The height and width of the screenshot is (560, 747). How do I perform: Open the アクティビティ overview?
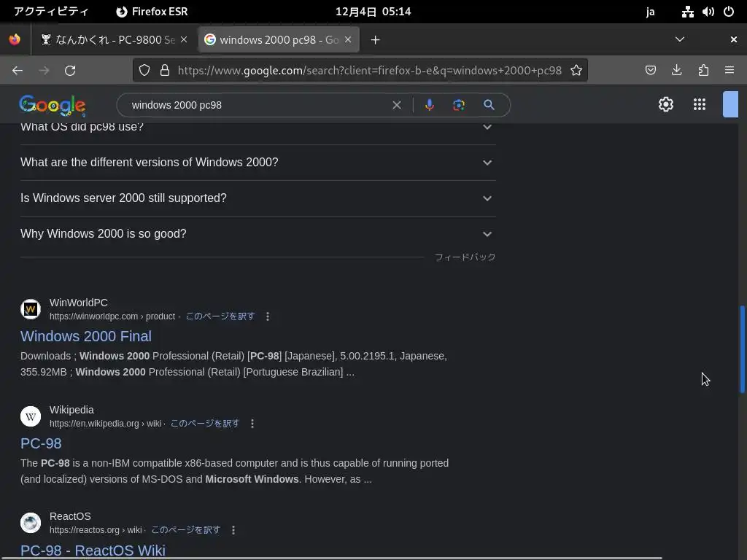51,12
